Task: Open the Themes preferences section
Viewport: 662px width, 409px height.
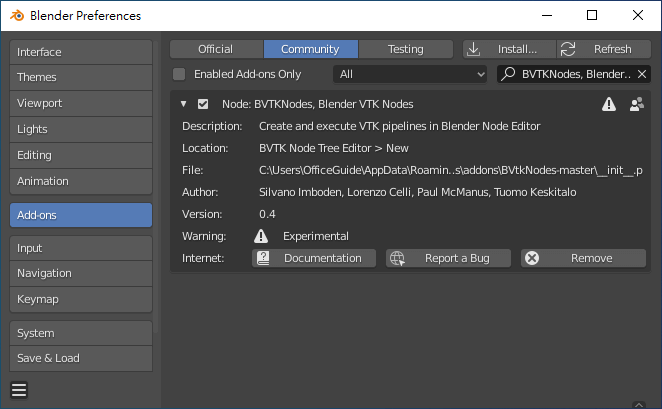Action: [x=81, y=77]
